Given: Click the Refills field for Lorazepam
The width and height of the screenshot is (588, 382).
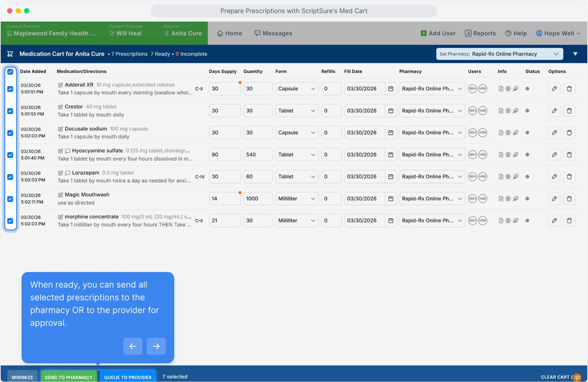Looking at the screenshot, I should pyautogui.click(x=331, y=176).
